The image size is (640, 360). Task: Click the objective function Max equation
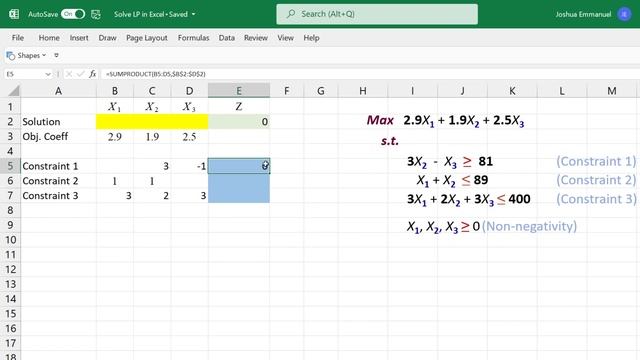click(445, 120)
